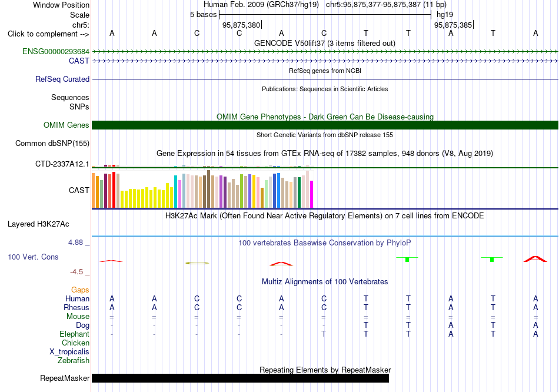
Task: Click the Chicken alignment row label
Action: (75, 343)
